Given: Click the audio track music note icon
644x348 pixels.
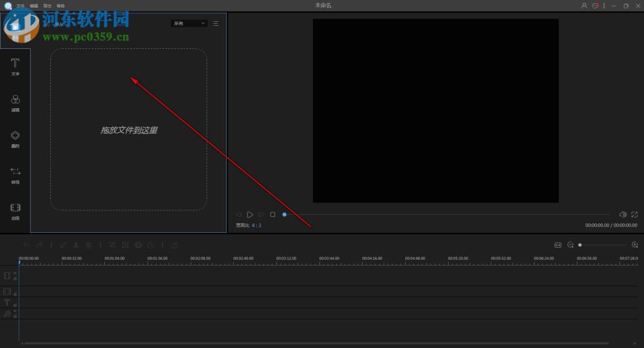Looking at the screenshot, I should (x=7, y=314).
